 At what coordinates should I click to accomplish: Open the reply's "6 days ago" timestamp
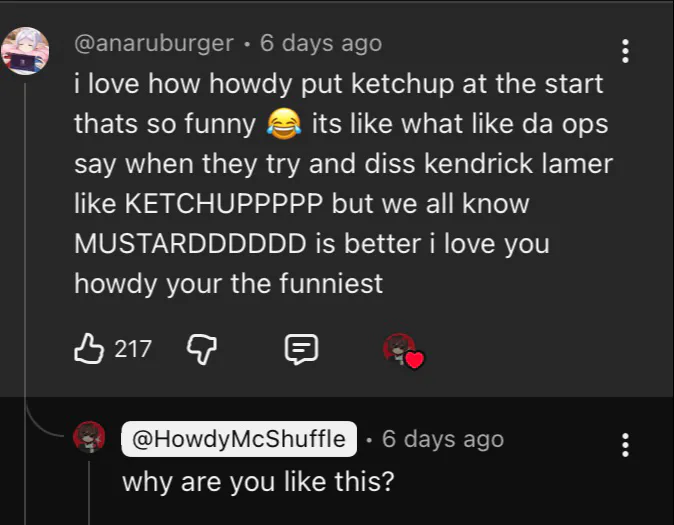coord(442,438)
